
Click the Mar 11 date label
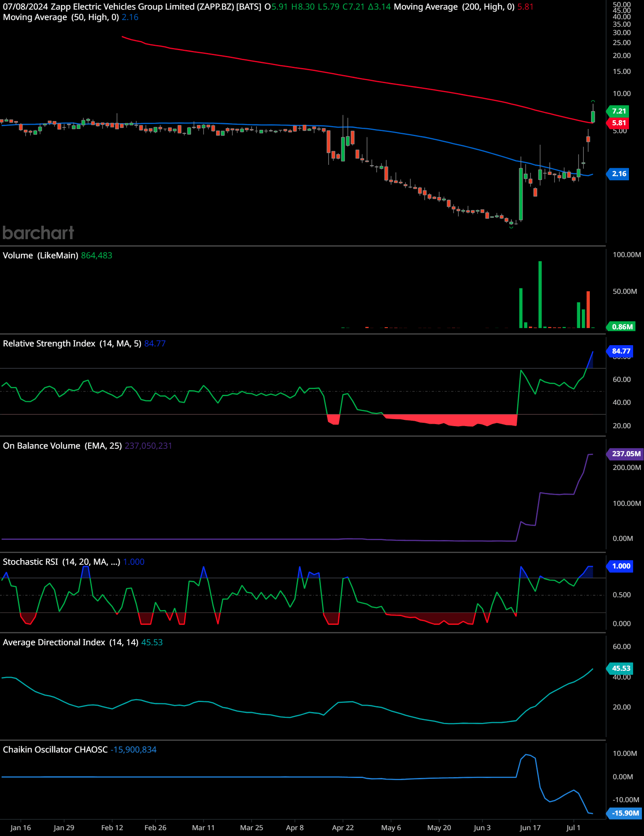(203, 828)
